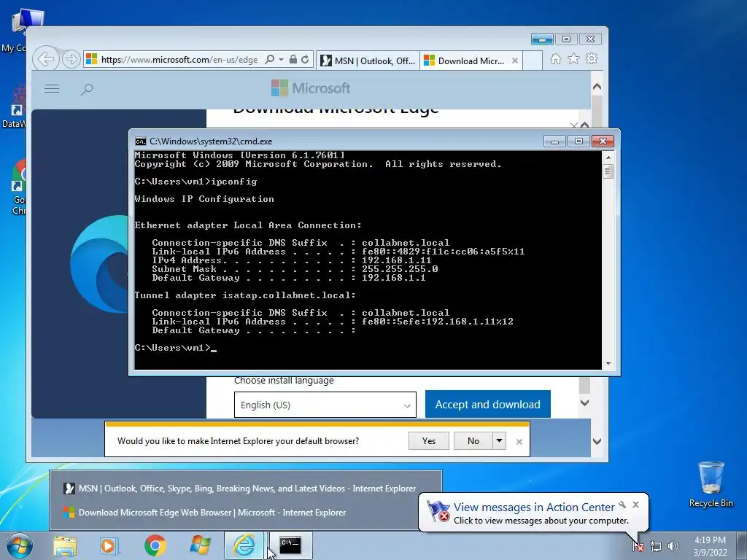Open the blank new tab button
This screenshot has width=747, height=560.
(x=533, y=61)
